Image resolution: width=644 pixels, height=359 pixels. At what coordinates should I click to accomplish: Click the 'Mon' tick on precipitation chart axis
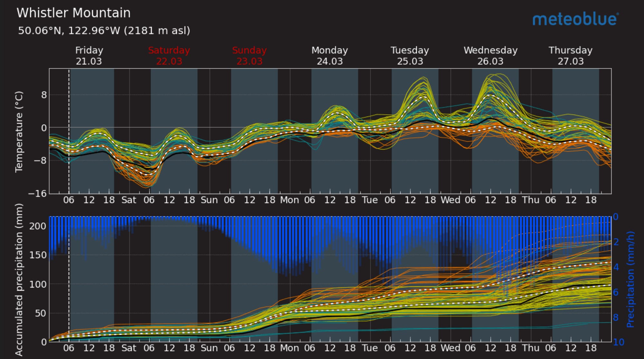click(289, 348)
